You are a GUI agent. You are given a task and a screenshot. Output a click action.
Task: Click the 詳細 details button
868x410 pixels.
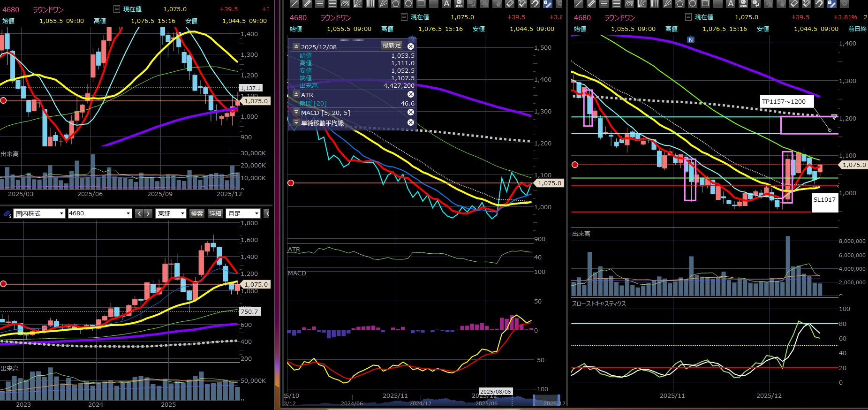click(215, 213)
